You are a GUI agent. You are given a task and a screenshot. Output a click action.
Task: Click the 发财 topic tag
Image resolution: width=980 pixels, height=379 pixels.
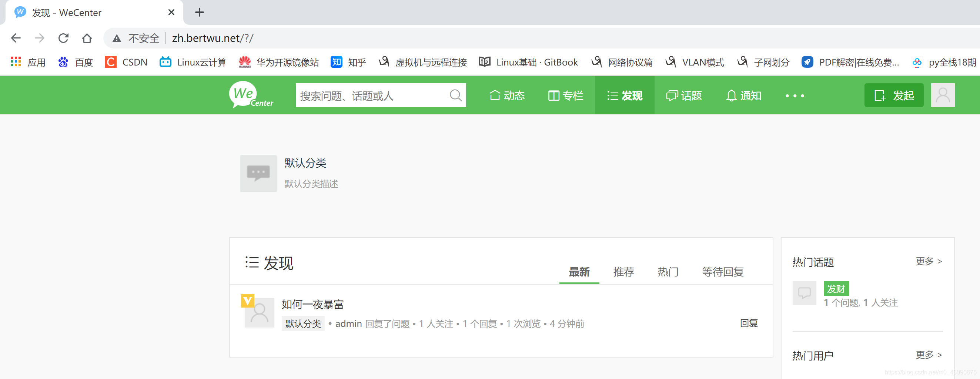[x=836, y=289]
